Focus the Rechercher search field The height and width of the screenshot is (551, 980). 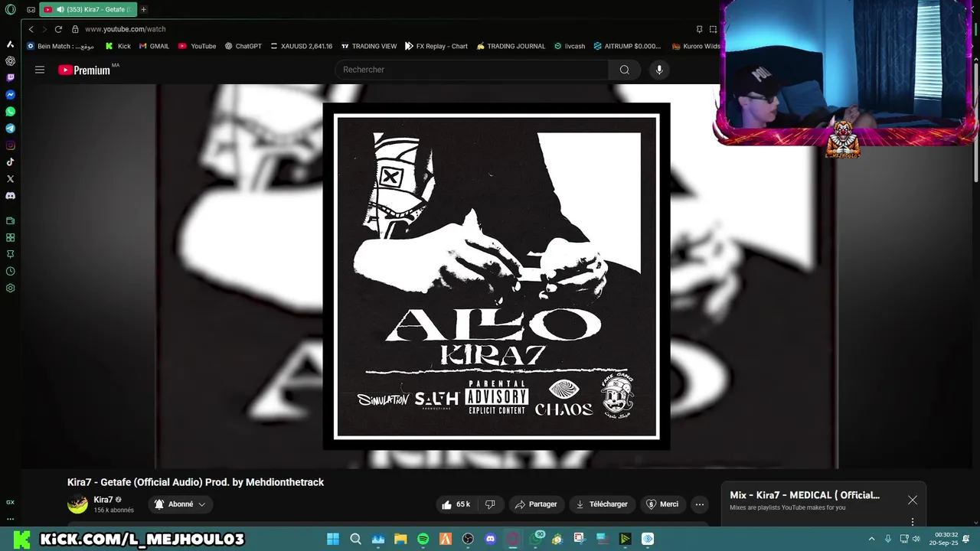pos(472,70)
